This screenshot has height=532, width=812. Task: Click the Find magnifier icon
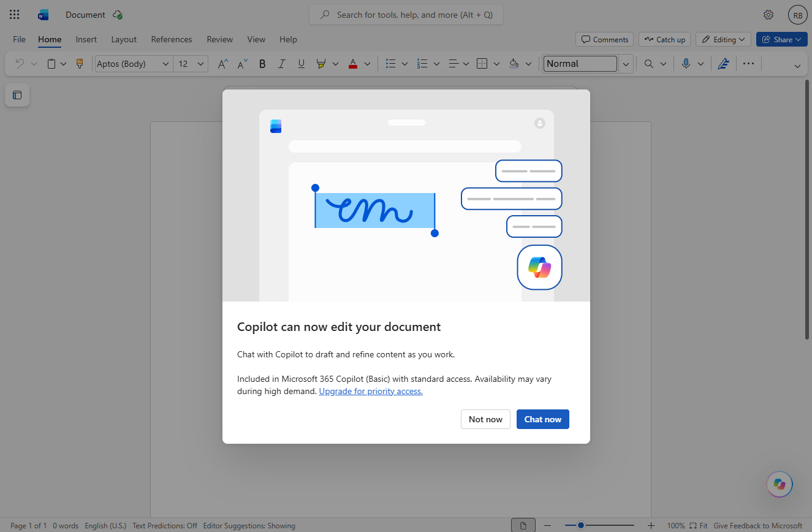point(648,64)
